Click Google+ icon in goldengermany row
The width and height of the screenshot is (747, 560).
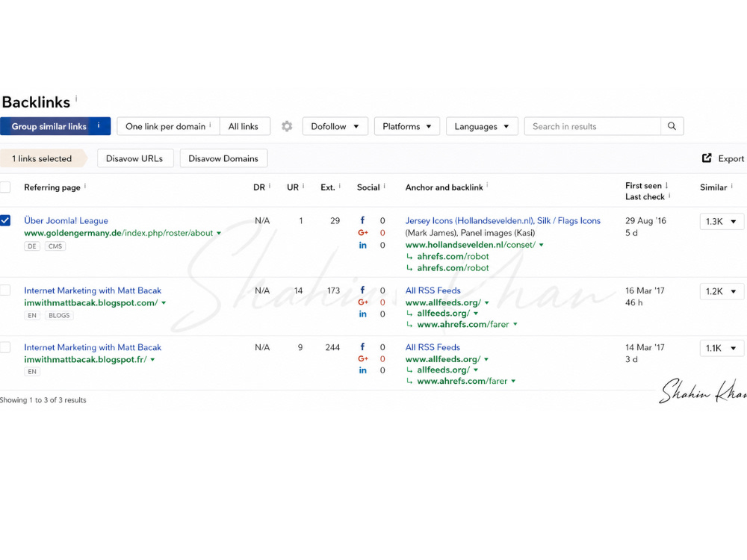click(363, 233)
